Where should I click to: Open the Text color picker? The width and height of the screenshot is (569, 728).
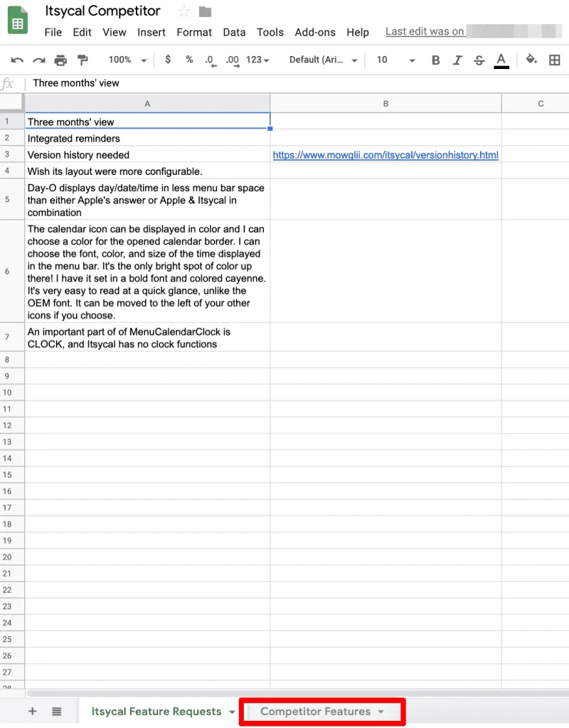[501, 60]
